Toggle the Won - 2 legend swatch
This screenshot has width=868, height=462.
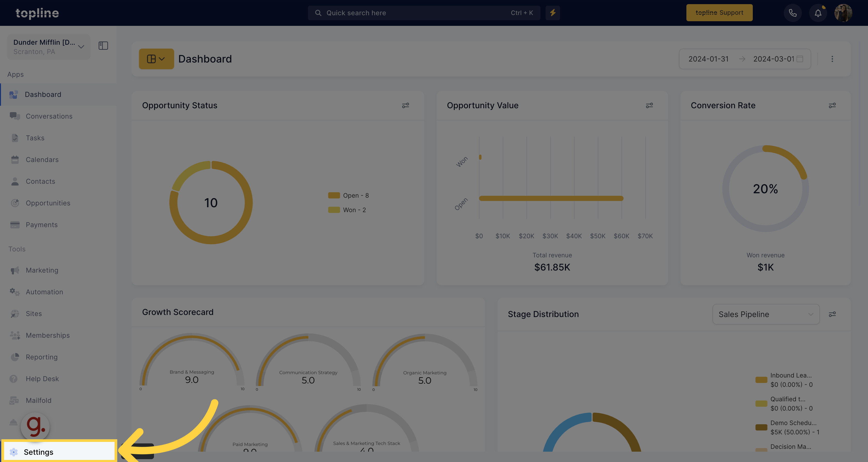pyautogui.click(x=334, y=210)
